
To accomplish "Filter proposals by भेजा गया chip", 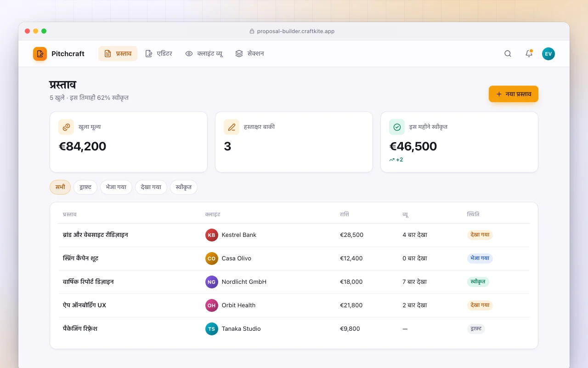I will (x=116, y=187).
